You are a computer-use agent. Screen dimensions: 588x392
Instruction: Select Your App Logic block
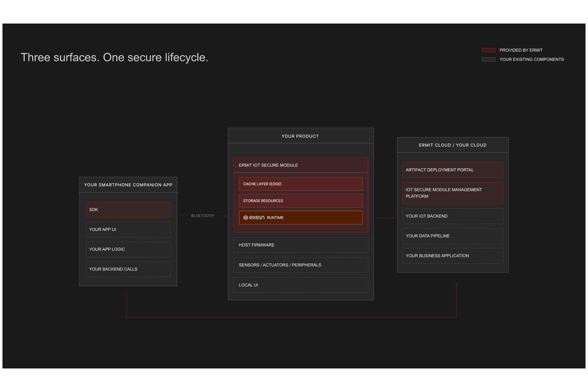tap(128, 249)
